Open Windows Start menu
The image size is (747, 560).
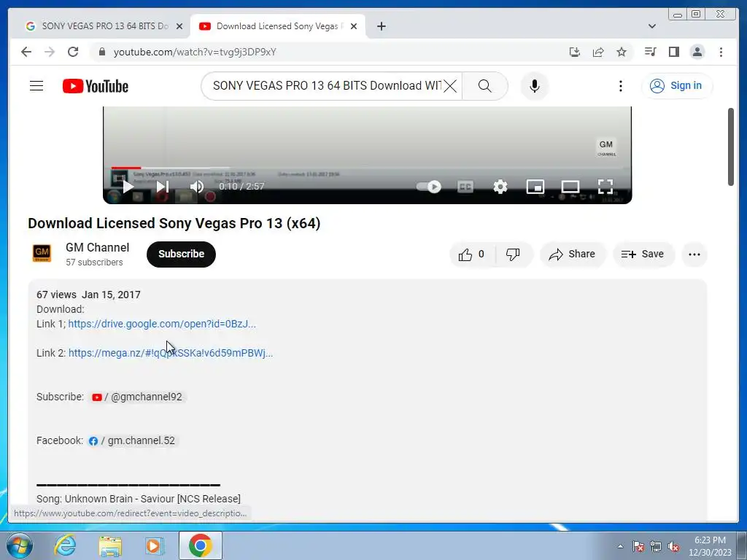coord(19,545)
